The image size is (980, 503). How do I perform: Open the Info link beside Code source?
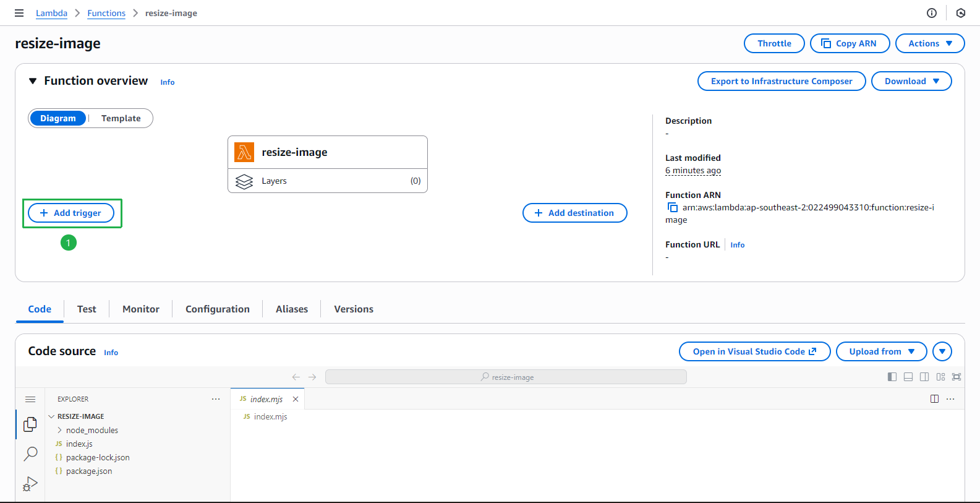pos(111,353)
